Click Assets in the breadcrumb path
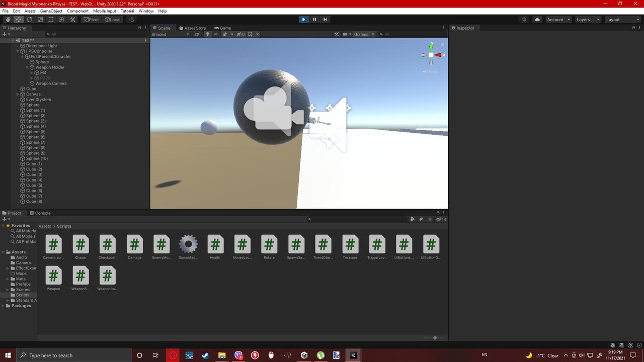644x362 pixels. click(x=44, y=226)
